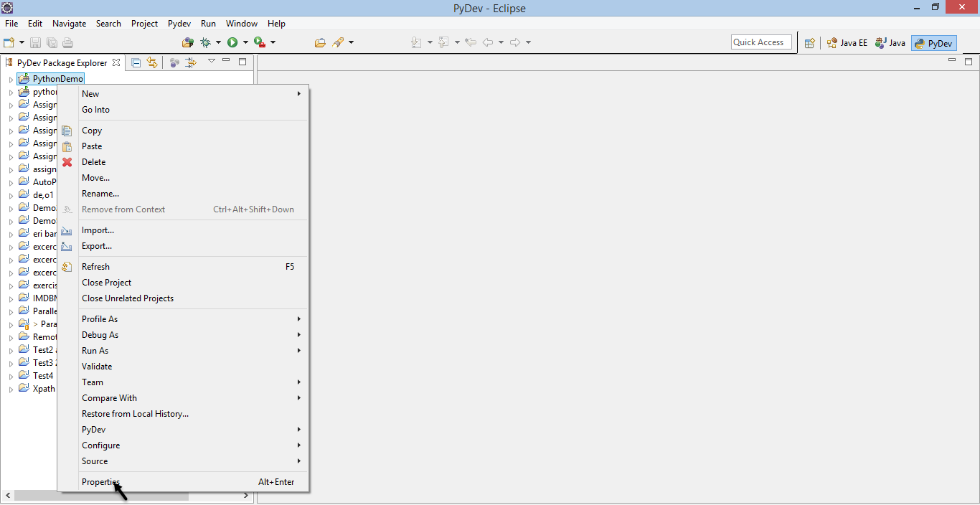
Task: Click the Run External Tools icon
Action: point(259,43)
